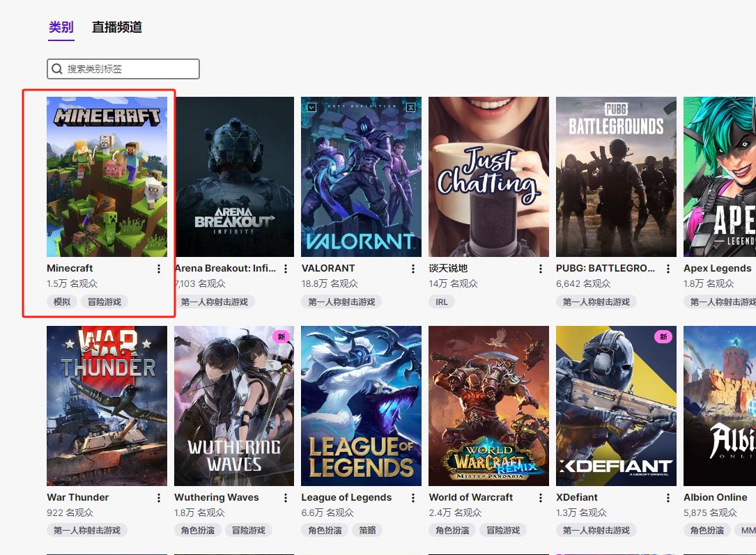Select the 冒险游戏 tag under Minecraft
The image size is (756, 555).
click(105, 302)
